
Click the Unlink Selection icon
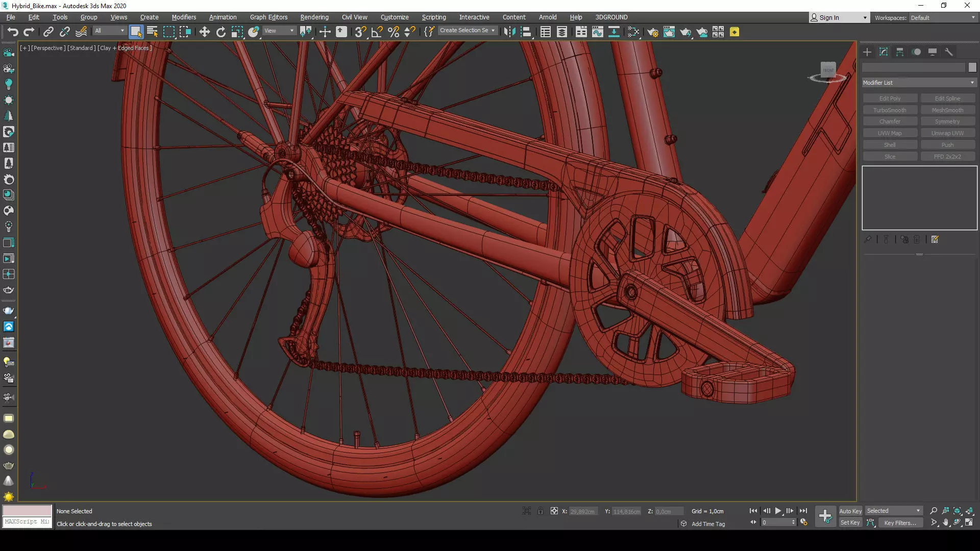64,32
